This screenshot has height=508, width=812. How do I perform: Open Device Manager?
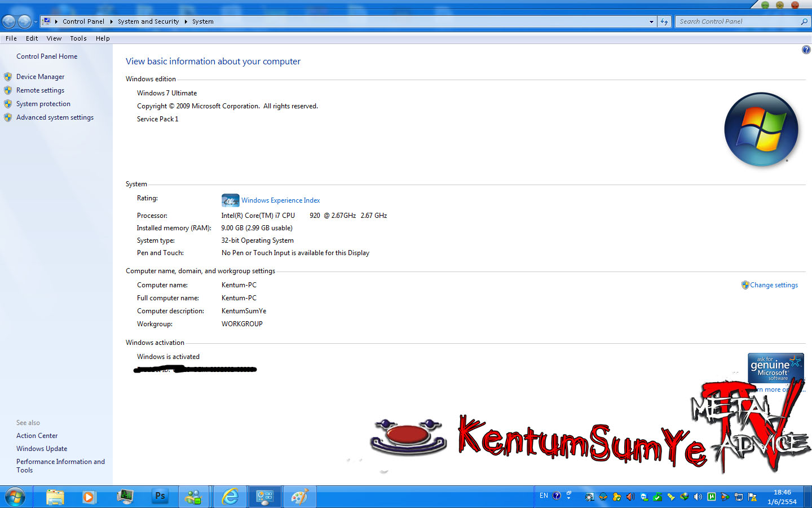40,77
